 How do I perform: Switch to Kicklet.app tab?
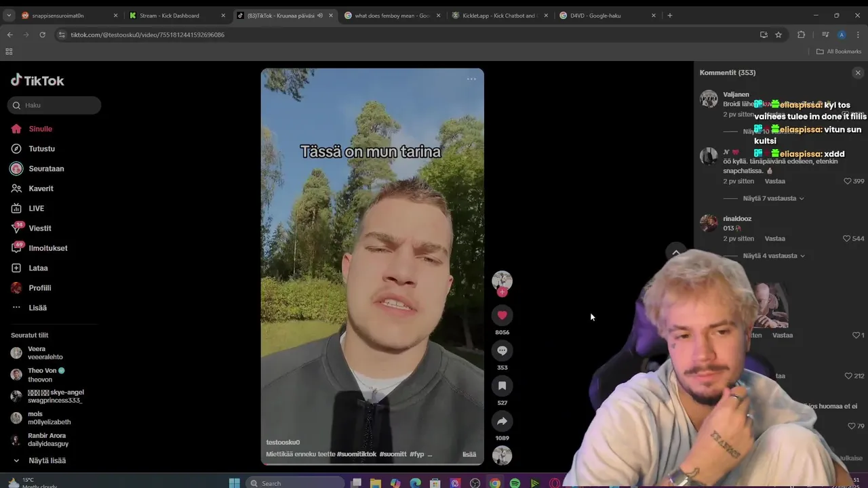(x=499, y=16)
